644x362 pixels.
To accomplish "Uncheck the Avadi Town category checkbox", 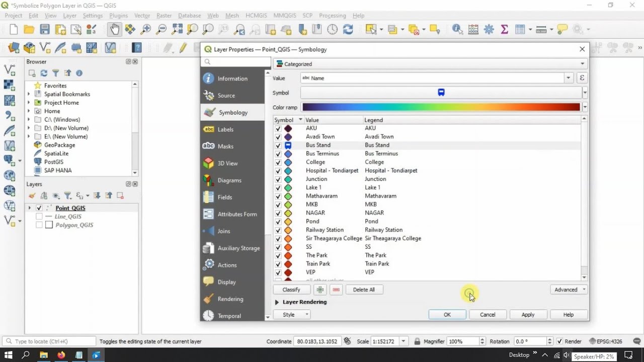I will pos(278,137).
